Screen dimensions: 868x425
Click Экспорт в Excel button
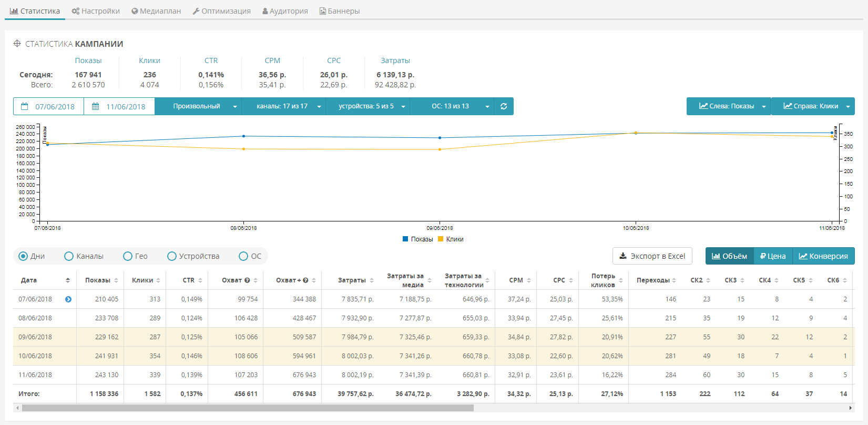[652, 256]
